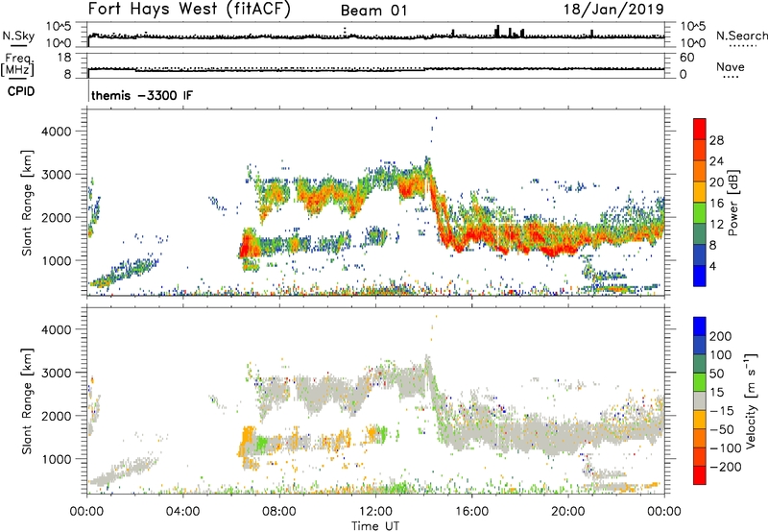Pick the green 15–50 velocity colorbar segment
Viewport: 768px width, 532px height.
pos(700,382)
